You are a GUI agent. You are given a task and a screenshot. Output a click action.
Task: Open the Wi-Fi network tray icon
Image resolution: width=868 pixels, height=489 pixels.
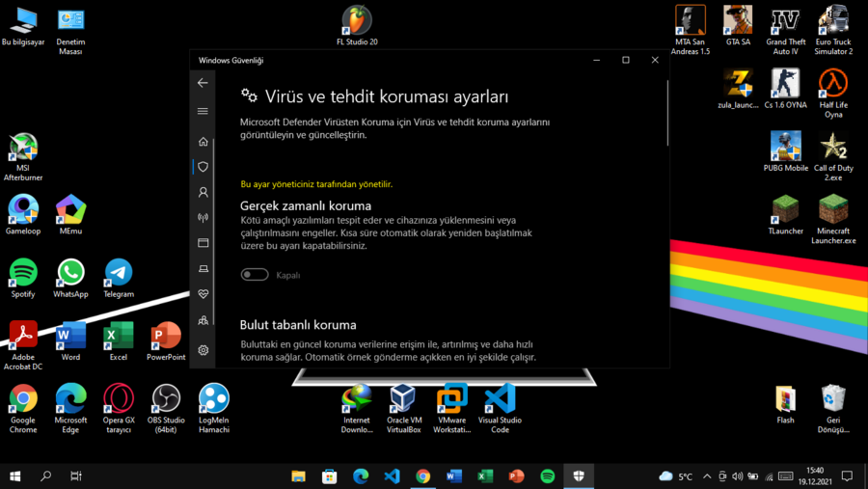[769, 476]
